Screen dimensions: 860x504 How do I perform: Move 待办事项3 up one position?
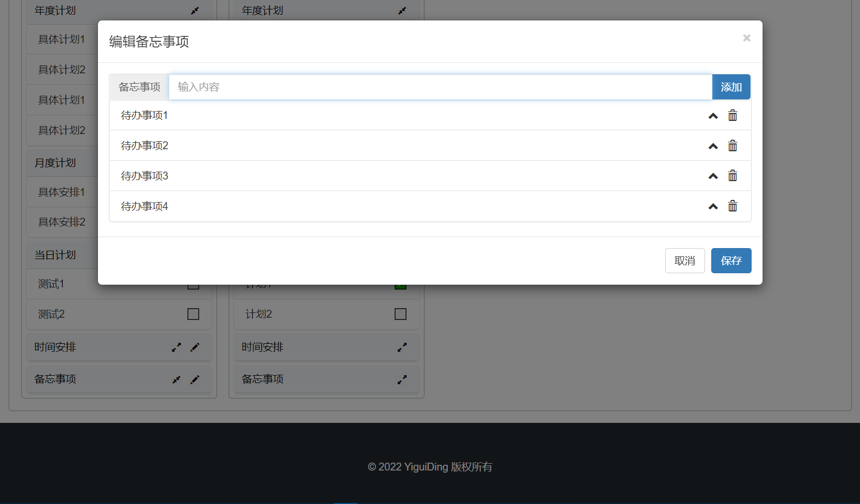713,176
